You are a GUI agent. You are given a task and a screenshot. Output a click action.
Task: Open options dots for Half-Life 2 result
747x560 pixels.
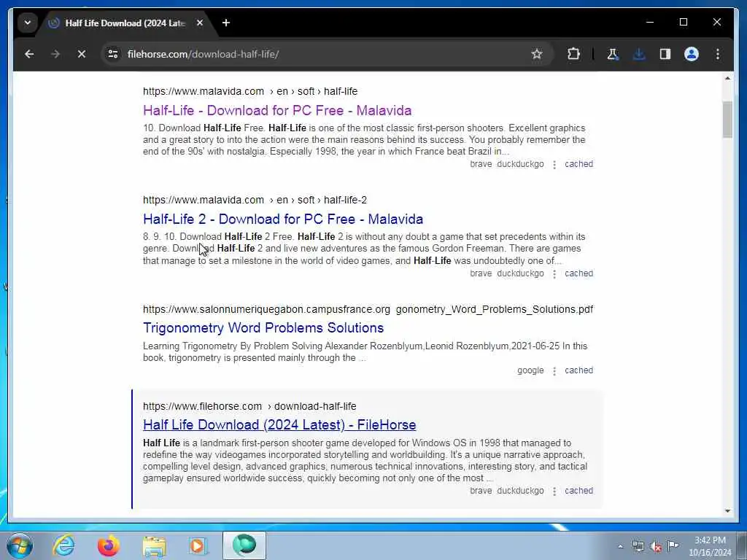click(554, 274)
